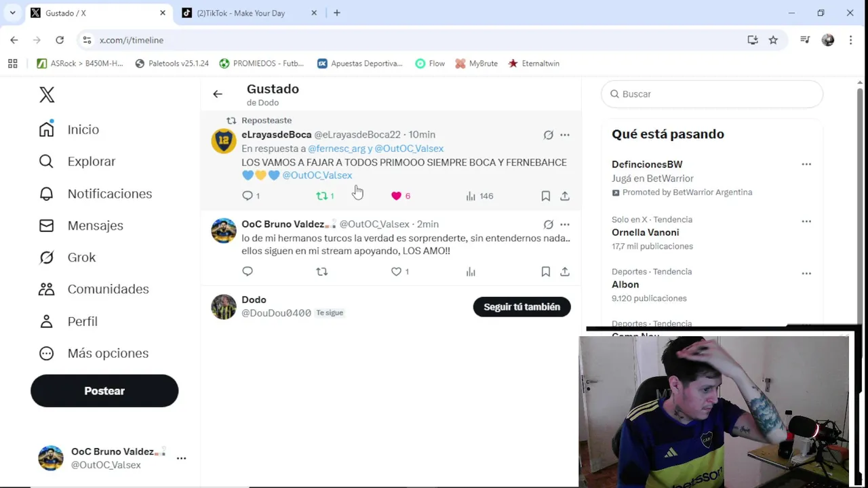Undo repost on the eLrayasdeBoca post
Image resolution: width=868 pixels, height=488 pixels.
pyautogui.click(x=322, y=196)
